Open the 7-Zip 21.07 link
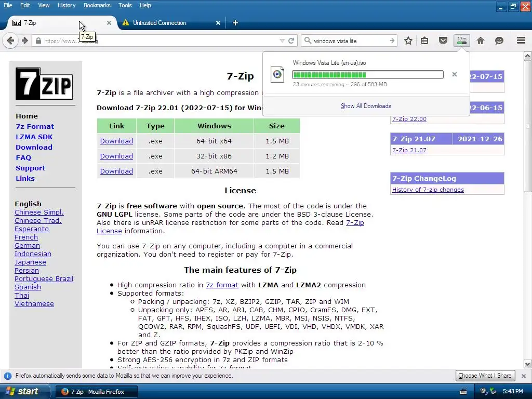This screenshot has width=532, height=399. point(409,150)
